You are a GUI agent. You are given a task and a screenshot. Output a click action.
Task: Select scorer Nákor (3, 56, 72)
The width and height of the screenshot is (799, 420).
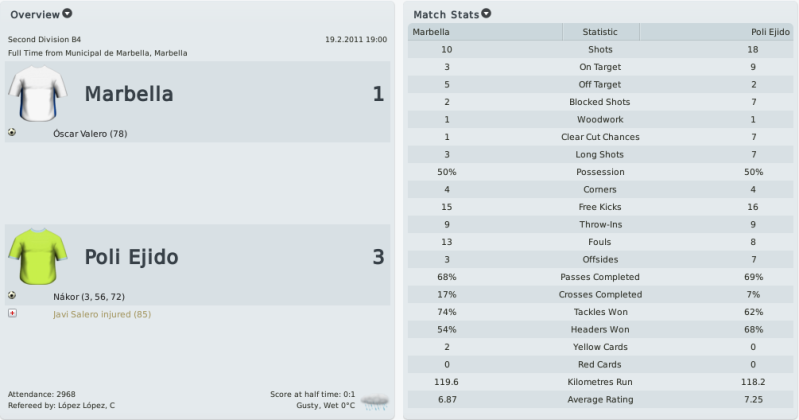pyautogui.click(x=89, y=297)
